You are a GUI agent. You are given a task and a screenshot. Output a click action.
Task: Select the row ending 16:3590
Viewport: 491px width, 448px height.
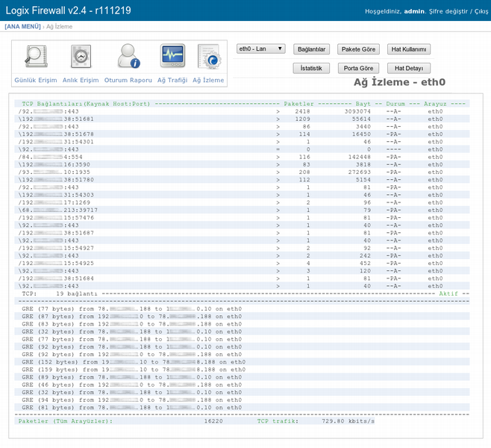point(242,164)
